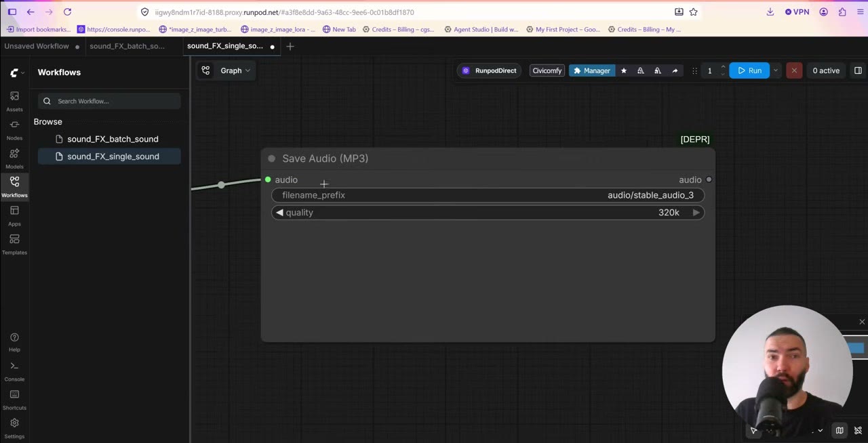Open the Import bookmarks... bookmark
The width and height of the screenshot is (868, 443).
38,29
